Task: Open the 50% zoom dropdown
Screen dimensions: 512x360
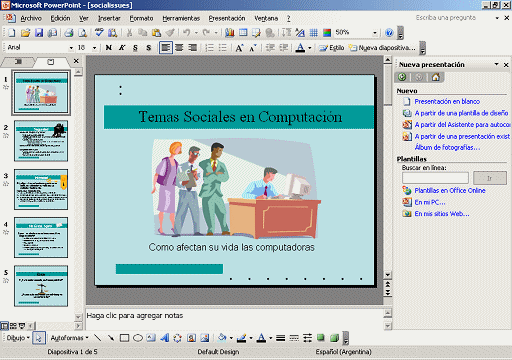Action: coord(375,33)
